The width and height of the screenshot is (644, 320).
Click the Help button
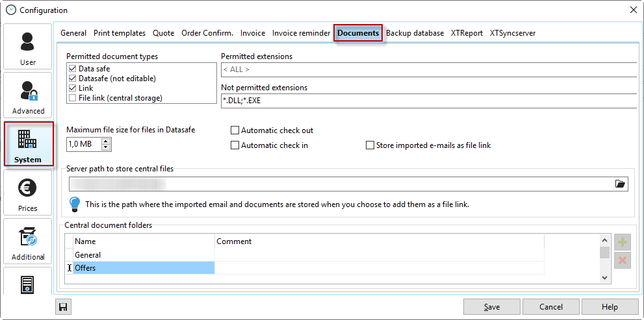610,307
